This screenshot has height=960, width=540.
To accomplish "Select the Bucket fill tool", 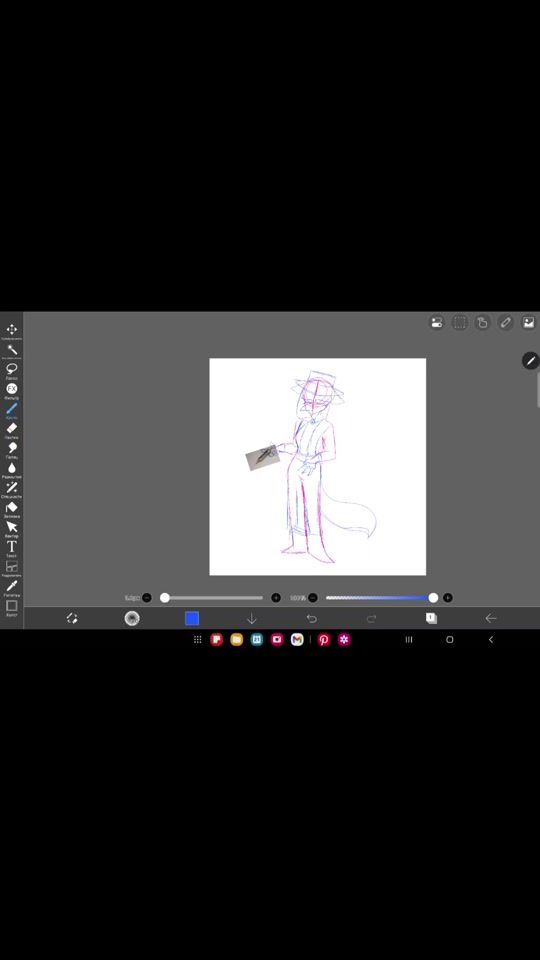I will tap(12, 508).
